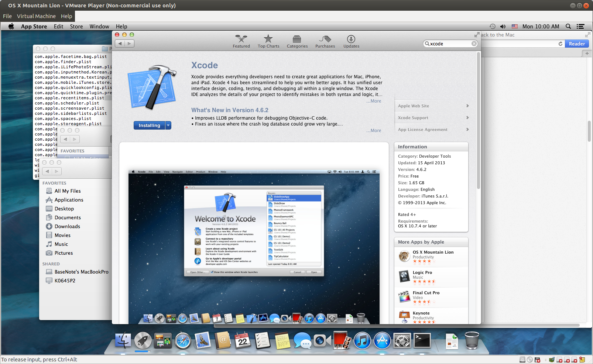Click the Reader button in Safari
593x364 pixels.
pyautogui.click(x=577, y=44)
